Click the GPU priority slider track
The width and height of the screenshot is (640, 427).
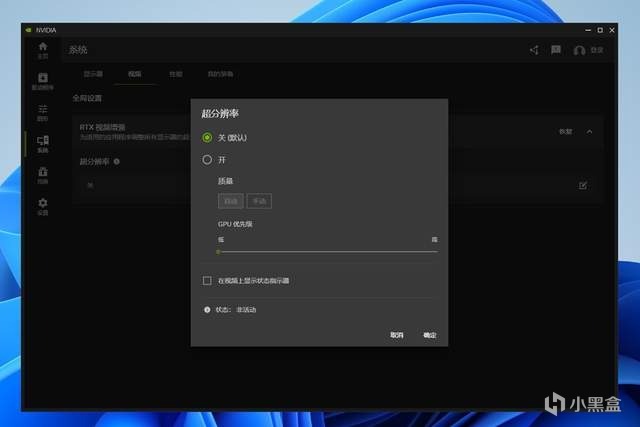(328, 252)
